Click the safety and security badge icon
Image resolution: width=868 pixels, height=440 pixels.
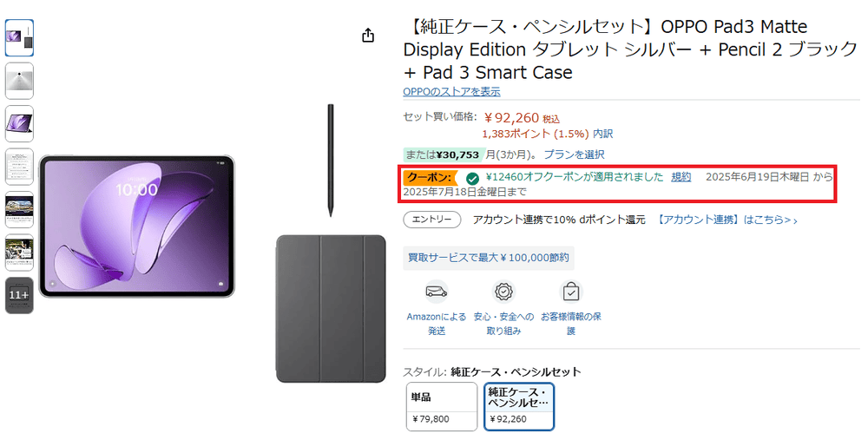(x=503, y=291)
